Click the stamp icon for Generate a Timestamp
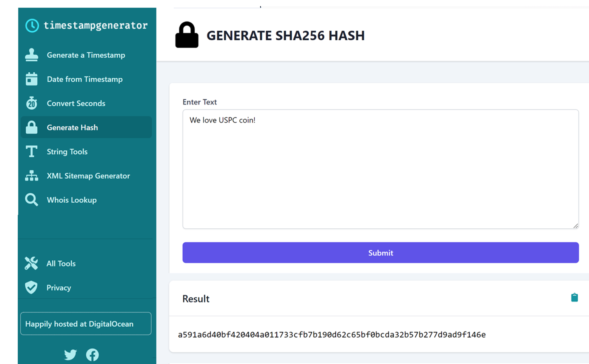 point(32,55)
